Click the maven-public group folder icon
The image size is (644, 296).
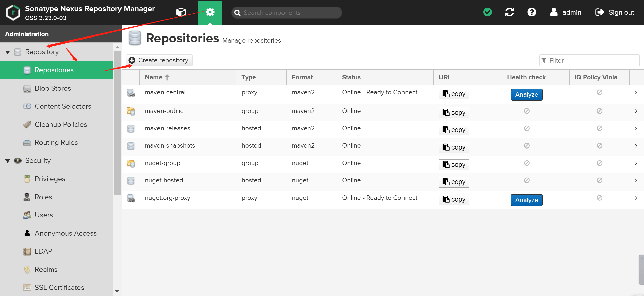(131, 111)
